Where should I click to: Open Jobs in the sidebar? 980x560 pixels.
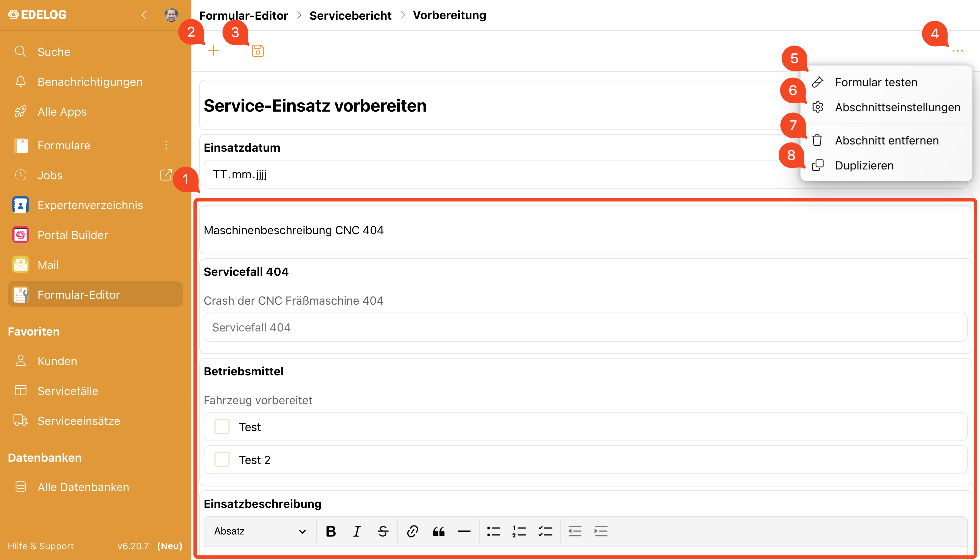click(x=50, y=175)
